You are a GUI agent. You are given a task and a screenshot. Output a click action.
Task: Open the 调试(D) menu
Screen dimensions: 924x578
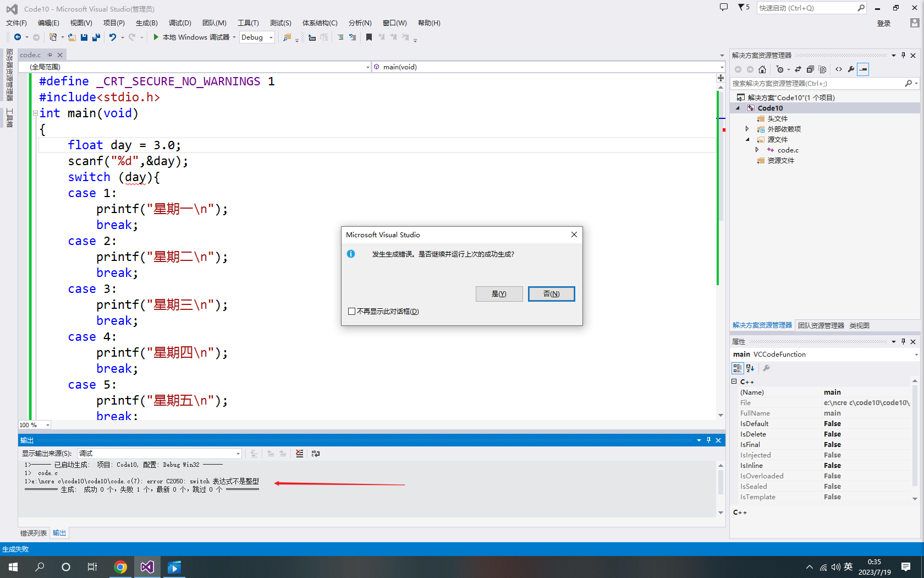pos(180,23)
